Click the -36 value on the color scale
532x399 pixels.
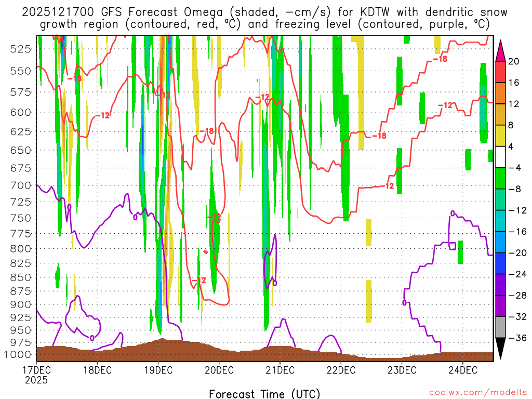[x=517, y=338]
